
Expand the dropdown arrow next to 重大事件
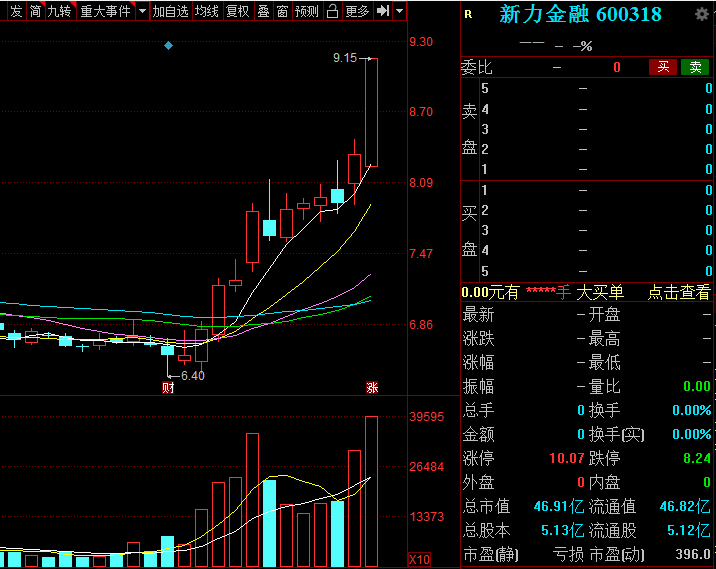[x=141, y=11]
